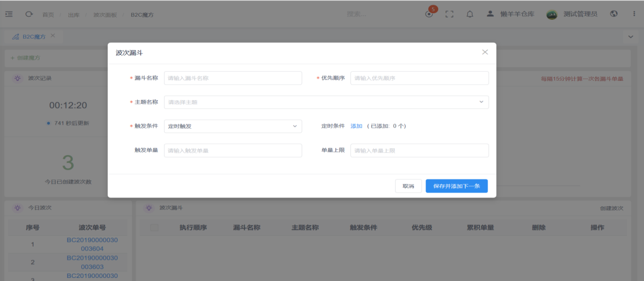Go to 首页 breadcrumb
This screenshot has height=281, width=644.
click(48, 15)
